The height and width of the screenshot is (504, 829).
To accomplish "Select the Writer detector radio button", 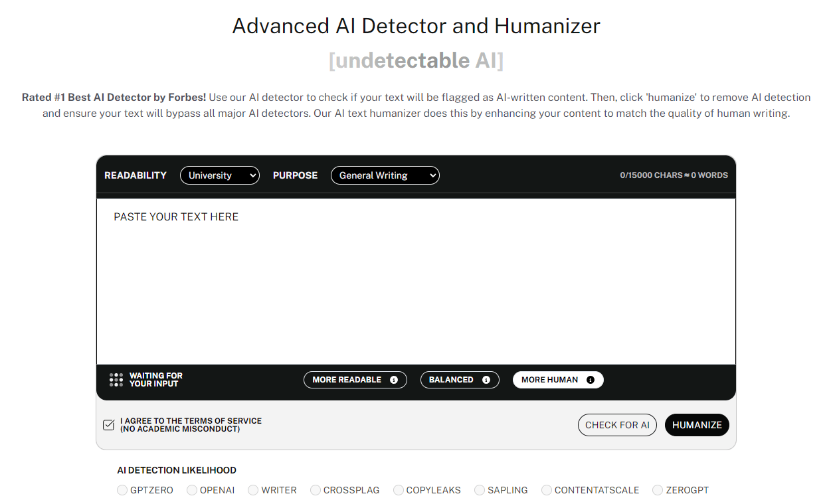I will (253, 490).
